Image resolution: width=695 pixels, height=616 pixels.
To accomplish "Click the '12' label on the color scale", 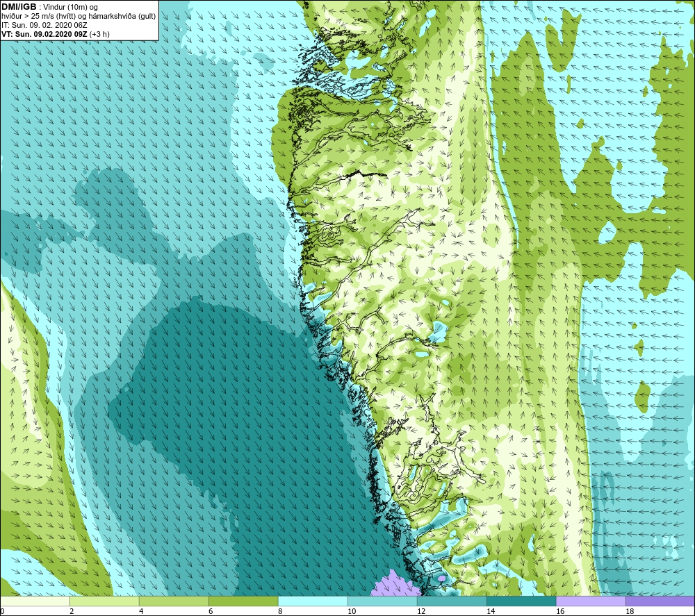I will pos(421,612).
